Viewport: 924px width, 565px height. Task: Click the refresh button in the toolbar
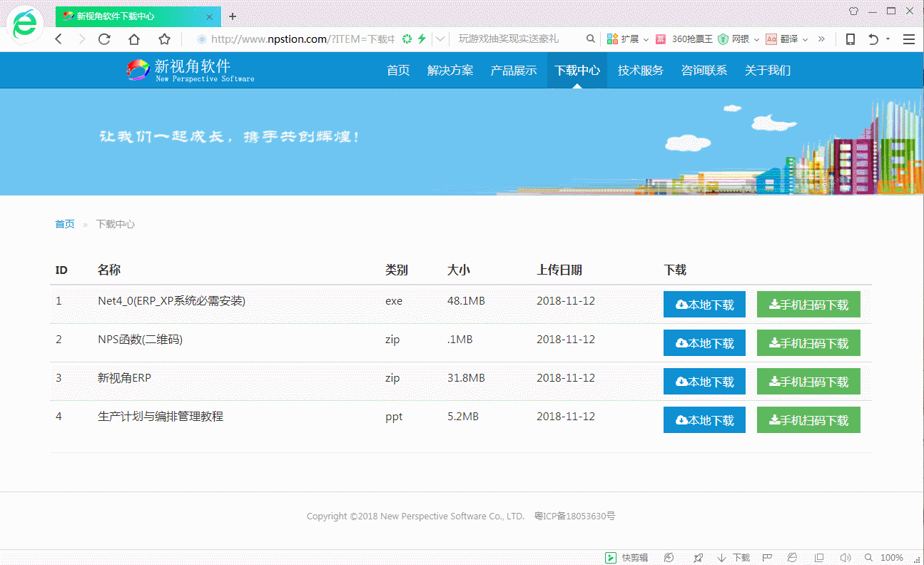click(x=104, y=39)
